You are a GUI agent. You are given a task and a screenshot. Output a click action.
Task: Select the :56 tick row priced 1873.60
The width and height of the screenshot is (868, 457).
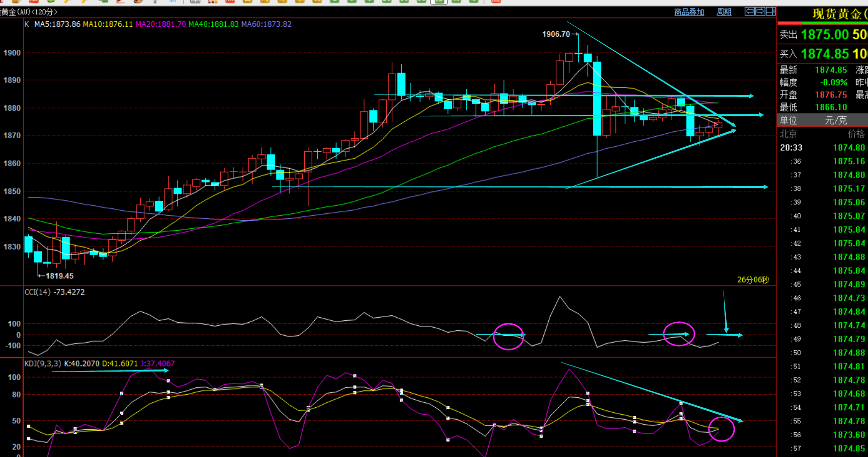(x=822, y=435)
